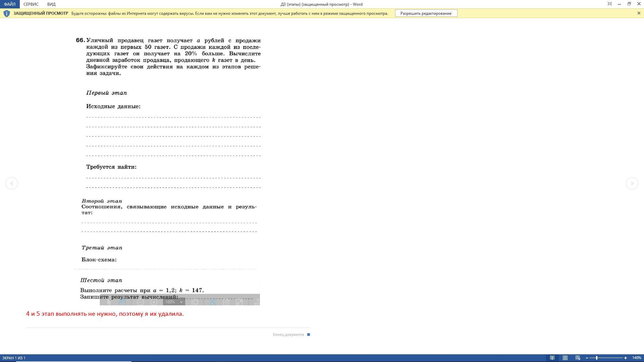This screenshot has width=644, height=362.
Task: Click zoom out minus in status bar
Action: (x=587, y=358)
